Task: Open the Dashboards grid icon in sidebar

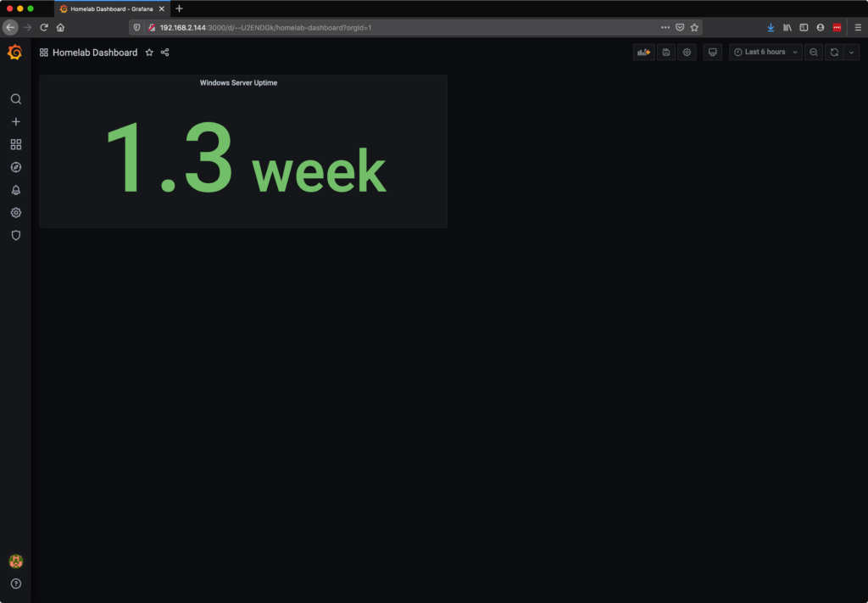Action: [16, 144]
